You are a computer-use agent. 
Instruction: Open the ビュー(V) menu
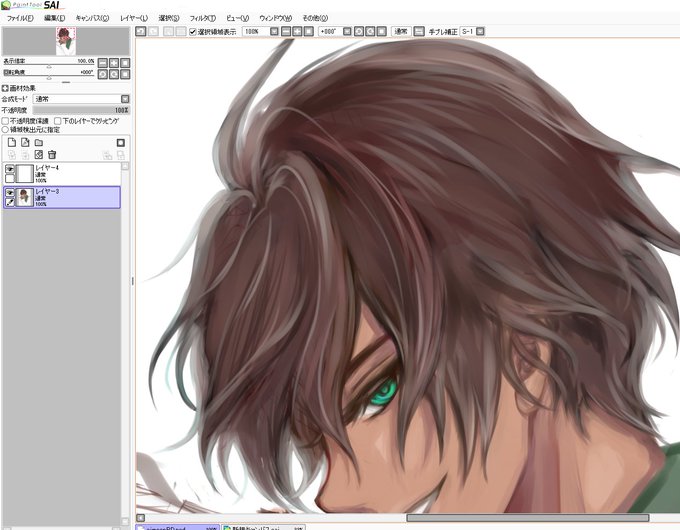[238, 18]
